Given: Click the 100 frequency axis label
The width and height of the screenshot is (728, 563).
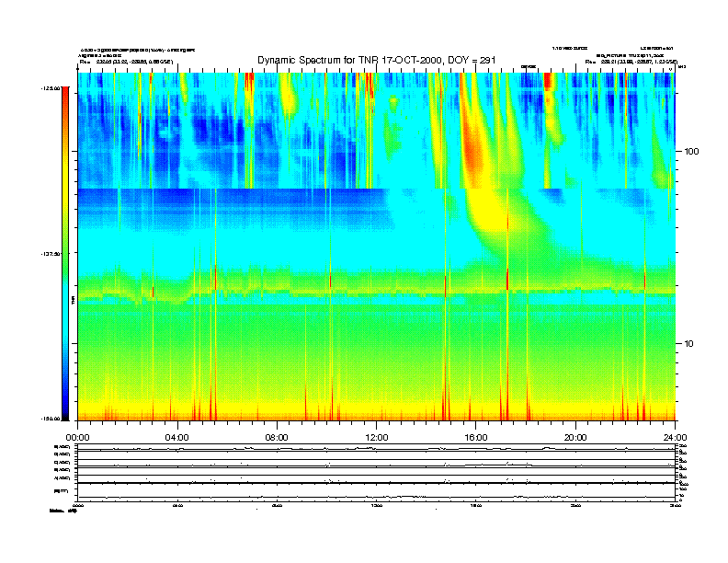Looking at the screenshot, I should click(x=692, y=152).
